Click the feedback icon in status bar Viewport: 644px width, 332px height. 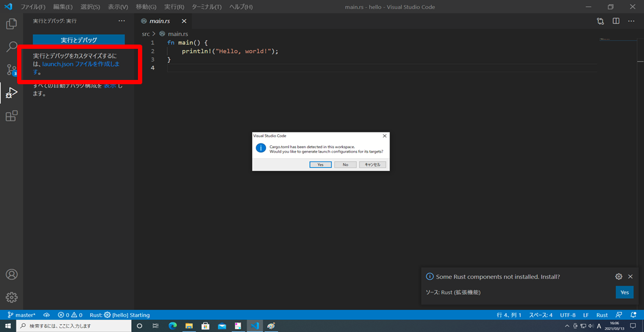[618, 315]
